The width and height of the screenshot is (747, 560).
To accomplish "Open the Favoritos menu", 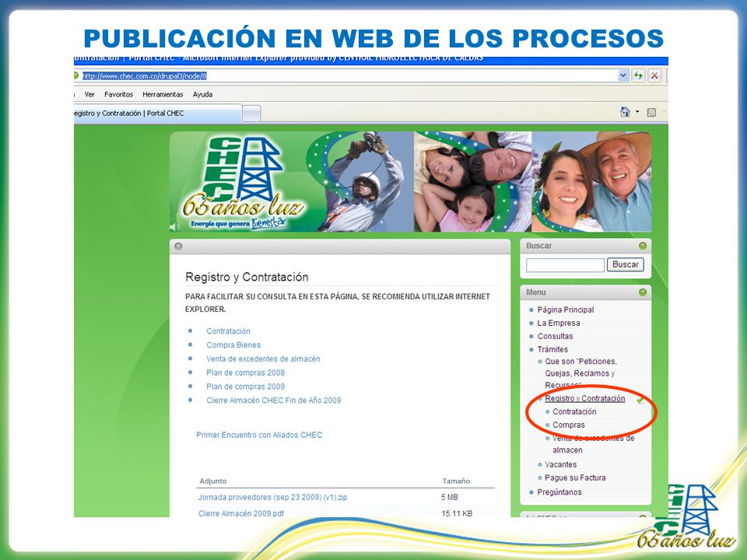I will (x=118, y=94).
